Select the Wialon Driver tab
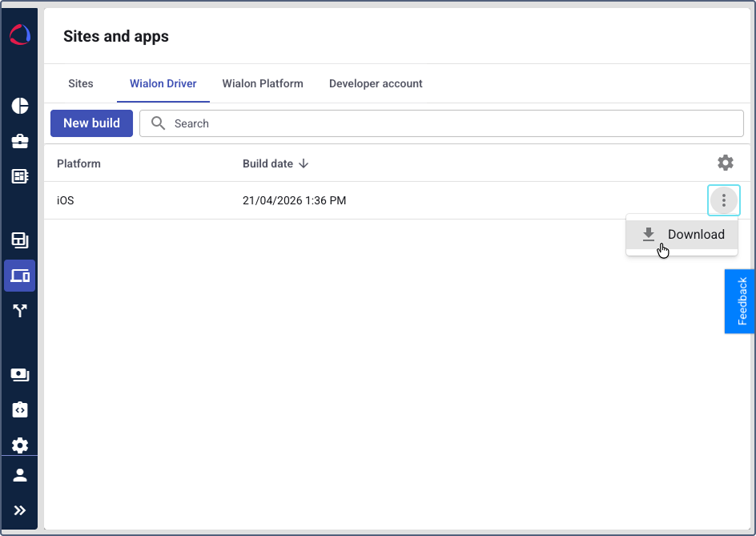 click(x=163, y=83)
